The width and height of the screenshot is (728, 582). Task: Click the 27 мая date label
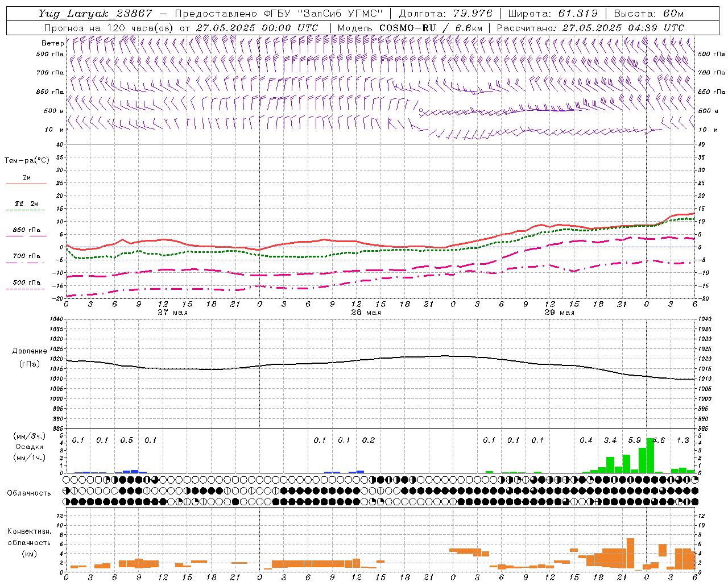pyautogui.click(x=172, y=313)
